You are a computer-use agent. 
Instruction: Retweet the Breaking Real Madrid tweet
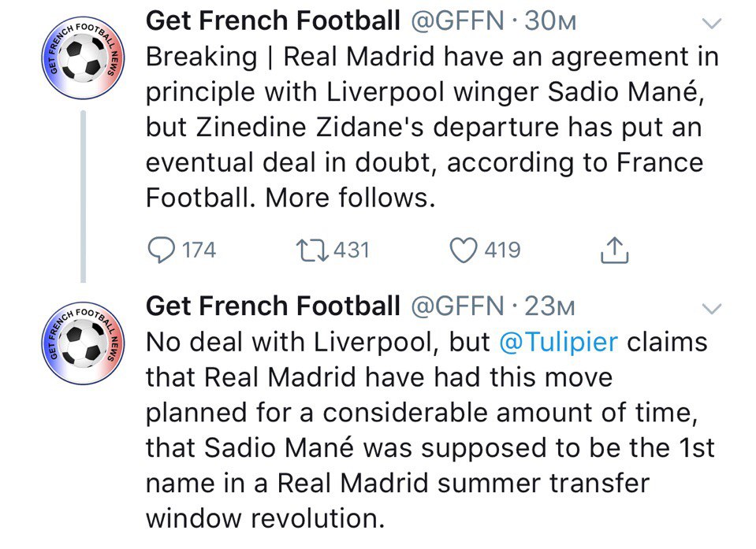point(312,250)
